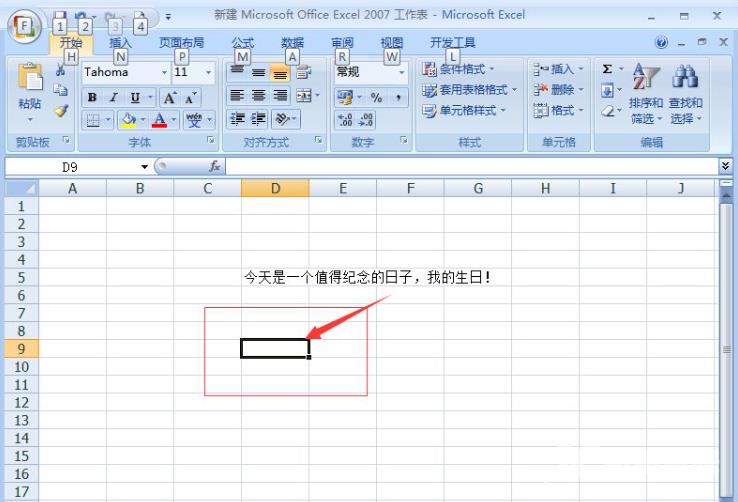Toggle Italic formatting
The width and height of the screenshot is (738, 502).
tap(113, 98)
